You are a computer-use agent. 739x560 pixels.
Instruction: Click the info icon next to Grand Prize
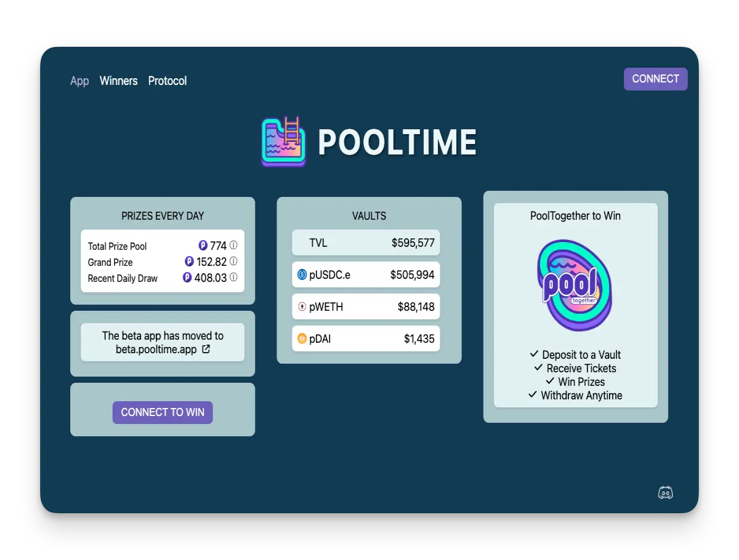tap(233, 261)
